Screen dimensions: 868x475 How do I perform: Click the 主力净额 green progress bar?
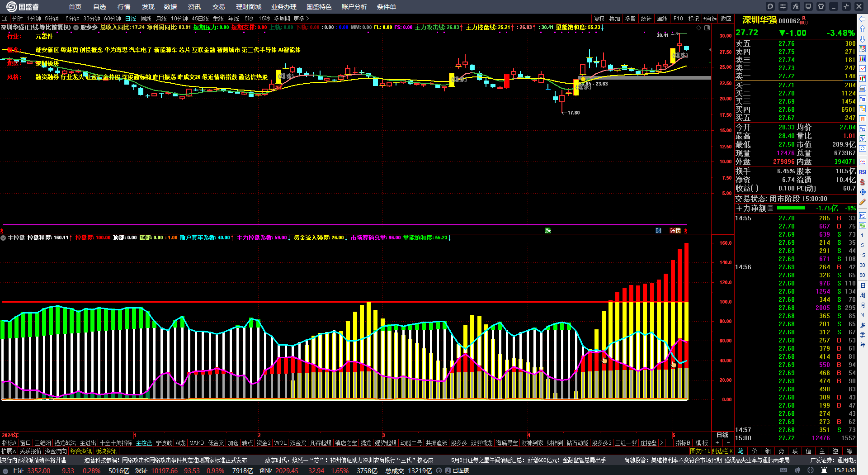point(791,208)
